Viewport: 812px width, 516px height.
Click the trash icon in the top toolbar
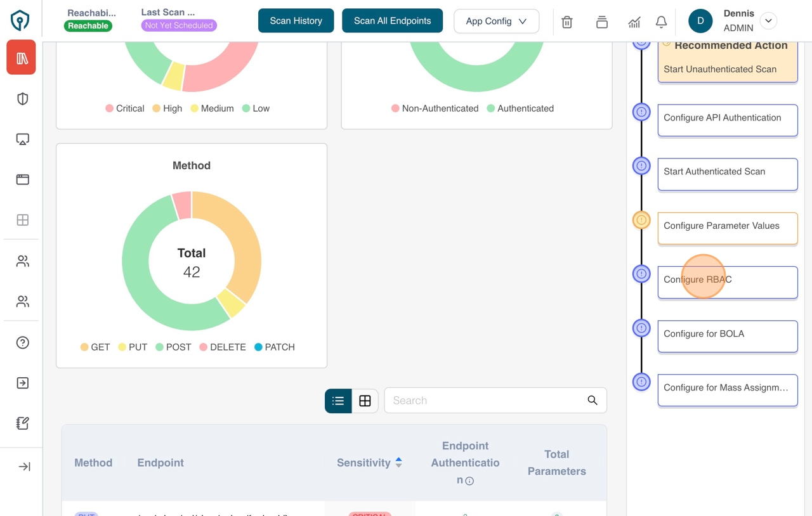566,22
